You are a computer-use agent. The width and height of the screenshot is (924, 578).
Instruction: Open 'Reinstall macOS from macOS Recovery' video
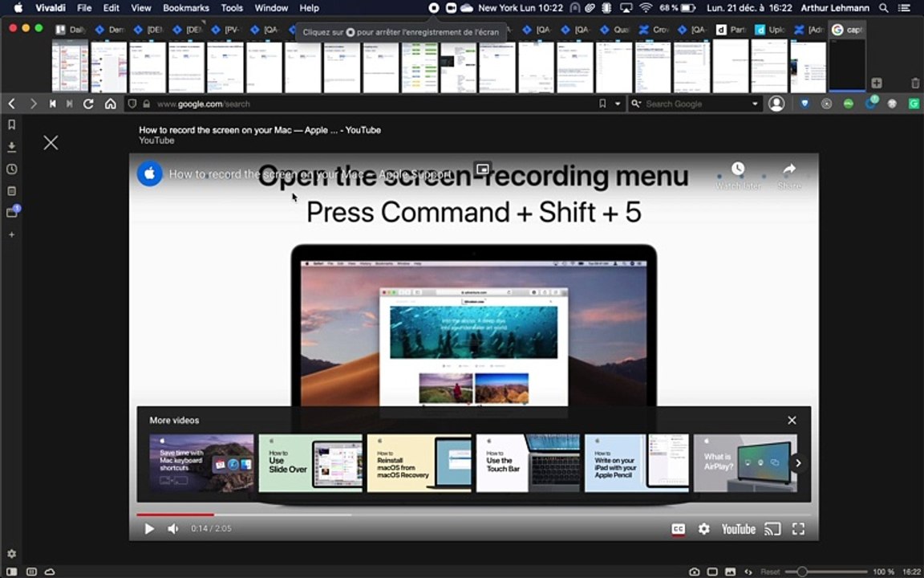click(x=419, y=463)
